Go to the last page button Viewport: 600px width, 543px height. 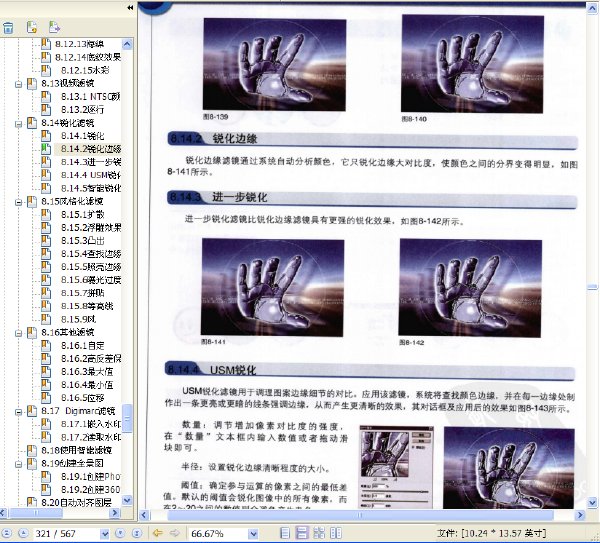[x=137, y=533]
